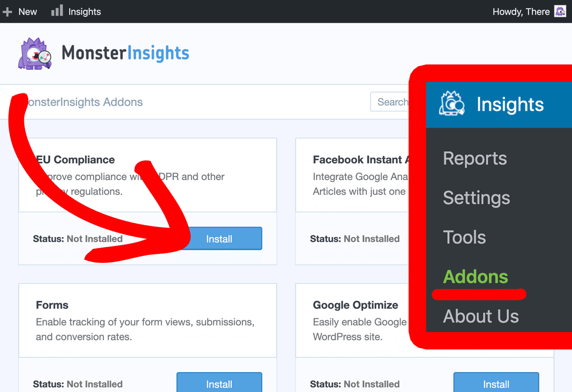
Task: Open the Howdy, There account menu
Action: click(521, 11)
